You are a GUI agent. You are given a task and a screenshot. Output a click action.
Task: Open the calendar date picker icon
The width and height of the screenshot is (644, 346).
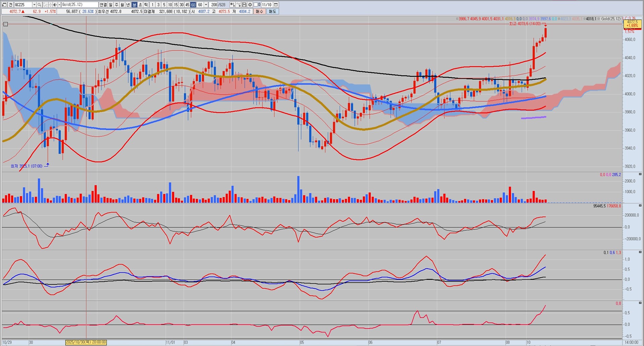[x=276, y=5]
